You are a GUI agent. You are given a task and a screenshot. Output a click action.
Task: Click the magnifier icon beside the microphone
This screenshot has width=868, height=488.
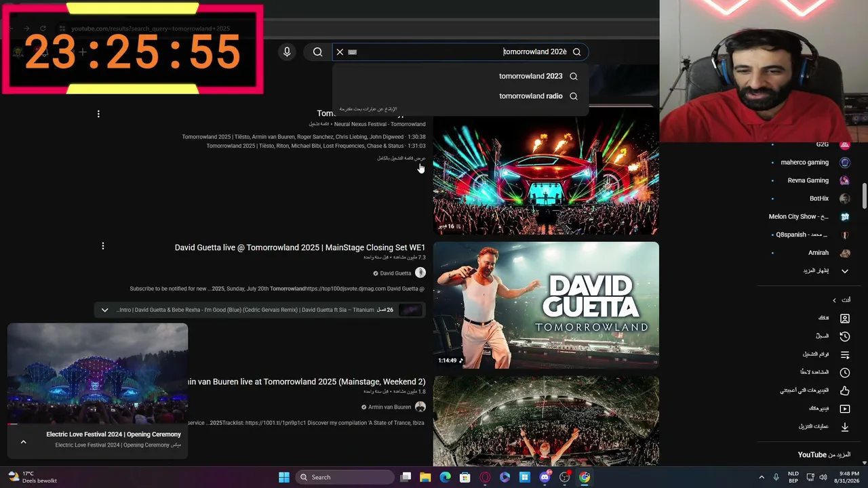tap(317, 52)
